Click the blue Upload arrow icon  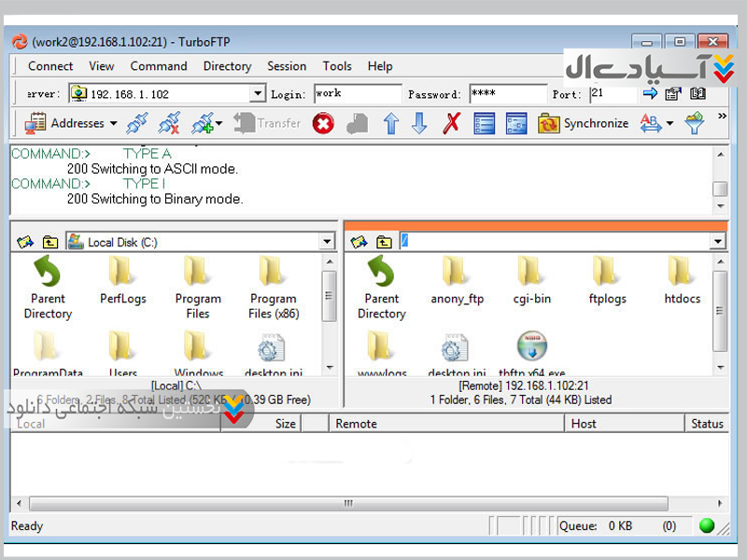click(x=391, y=123)
